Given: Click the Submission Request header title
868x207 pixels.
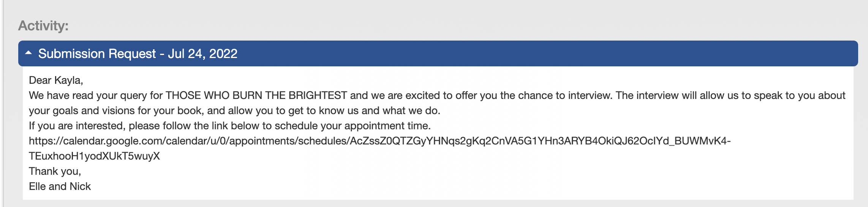Looking at the screenshot, I should click(x=138, y=53).
